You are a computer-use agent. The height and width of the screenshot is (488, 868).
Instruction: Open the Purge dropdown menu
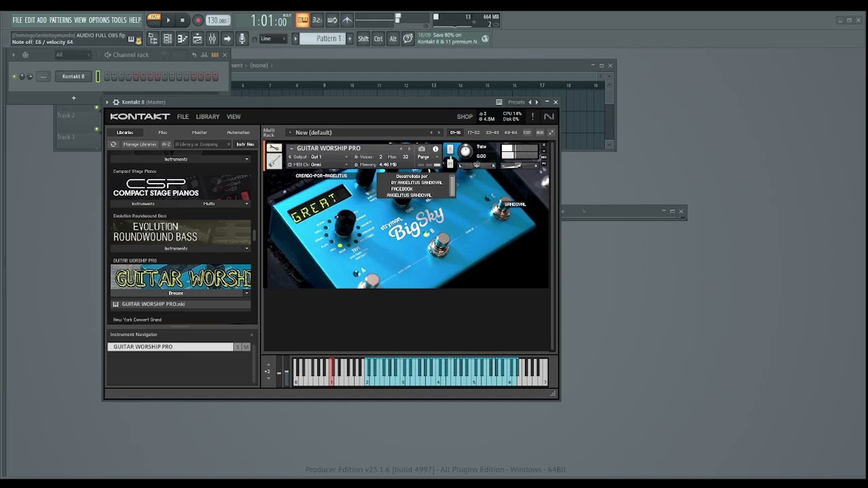[x=428, y=157]
